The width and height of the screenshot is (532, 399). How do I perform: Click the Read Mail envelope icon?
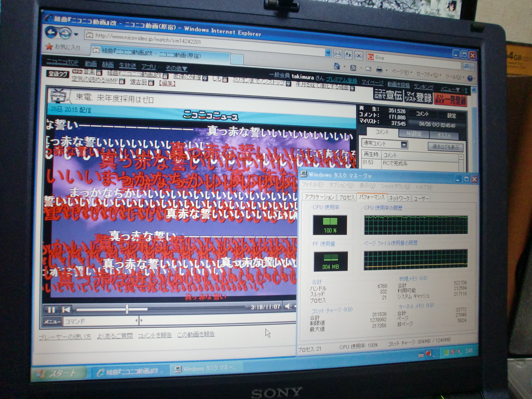tap(368, 69)
